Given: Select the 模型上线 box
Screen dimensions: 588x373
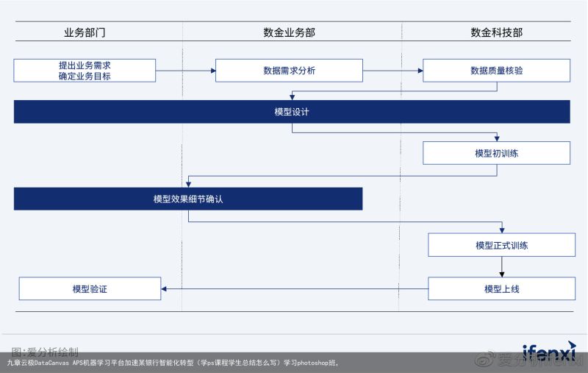Looking at the screenshot, I should click(x=502, y=288).
